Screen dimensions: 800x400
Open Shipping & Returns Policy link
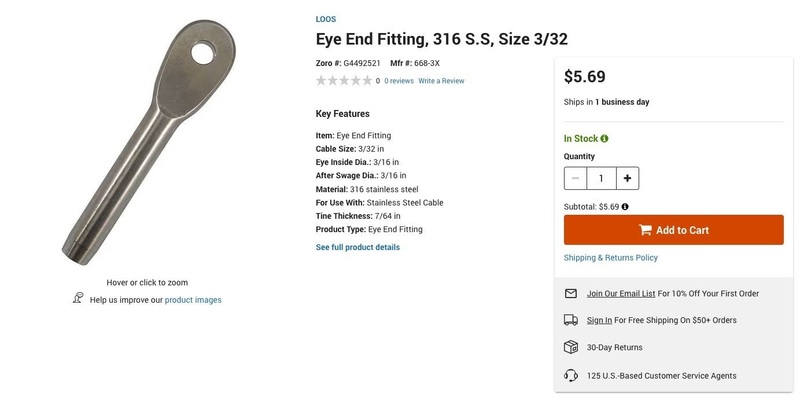(611, 258)
